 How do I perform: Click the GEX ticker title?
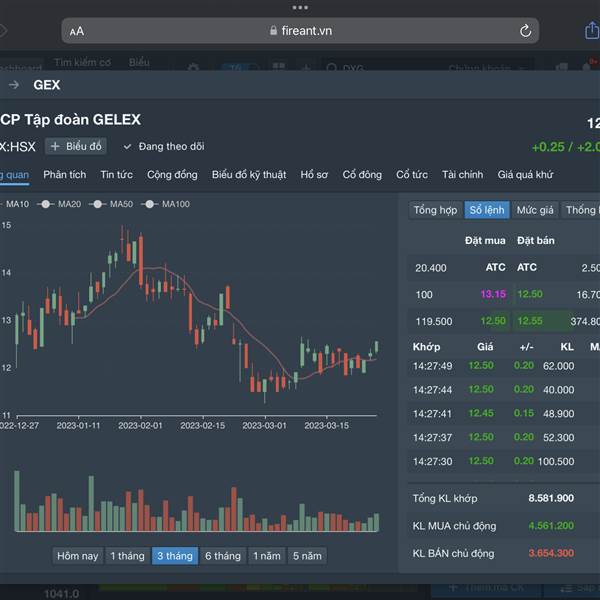tap(47, 85)
